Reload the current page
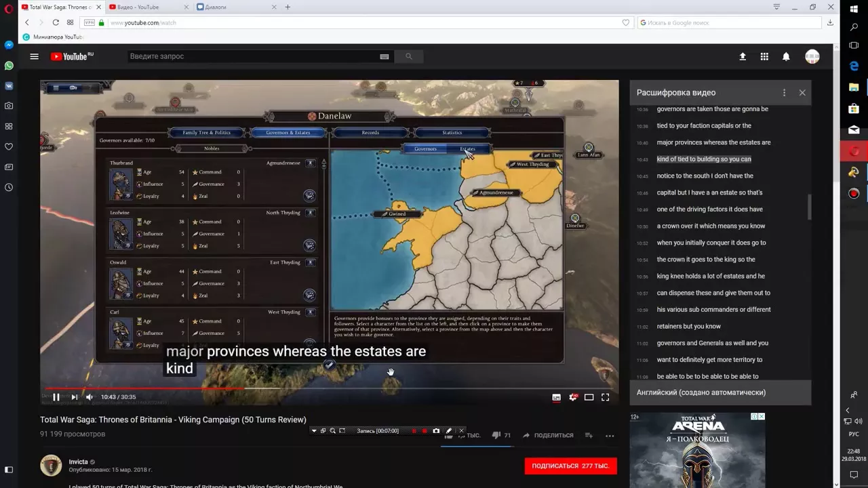The width and height of the screenshot is (868, 488). click(56, 22)
